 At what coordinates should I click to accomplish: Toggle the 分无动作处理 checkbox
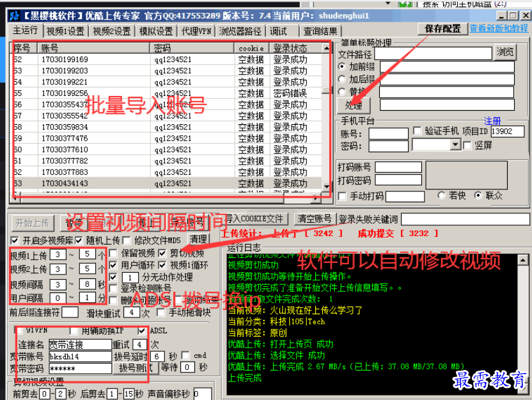pos(113,277)
